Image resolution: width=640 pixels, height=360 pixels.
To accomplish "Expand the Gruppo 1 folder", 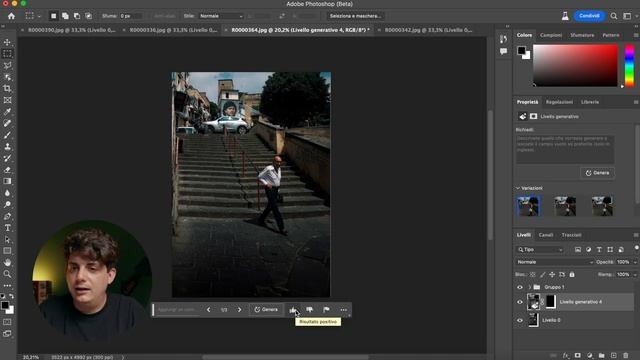I will (x=529, y=287).
